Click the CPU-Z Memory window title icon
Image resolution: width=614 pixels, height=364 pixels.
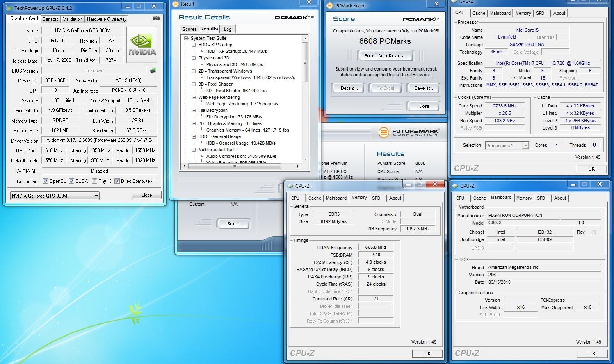(x=290, y=186)
